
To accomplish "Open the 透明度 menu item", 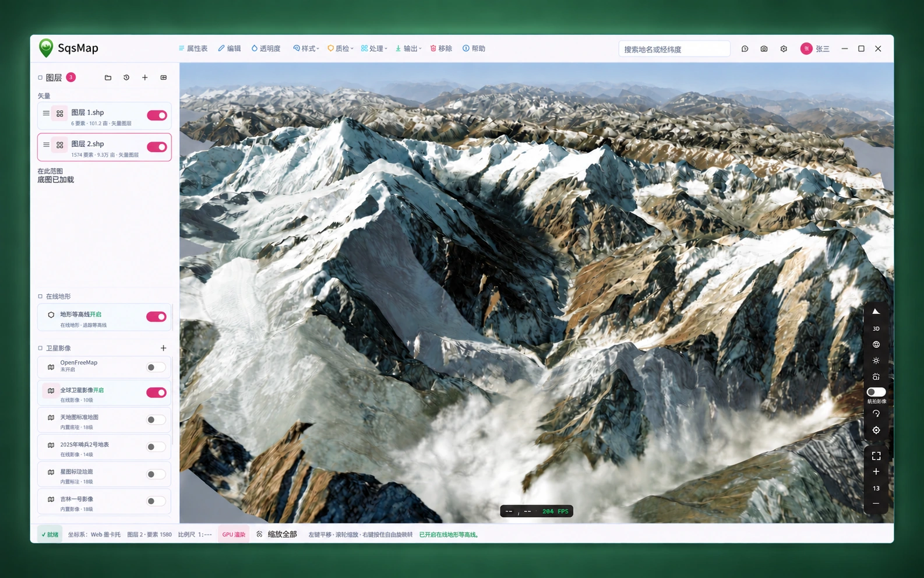I will tap(266, 48).
